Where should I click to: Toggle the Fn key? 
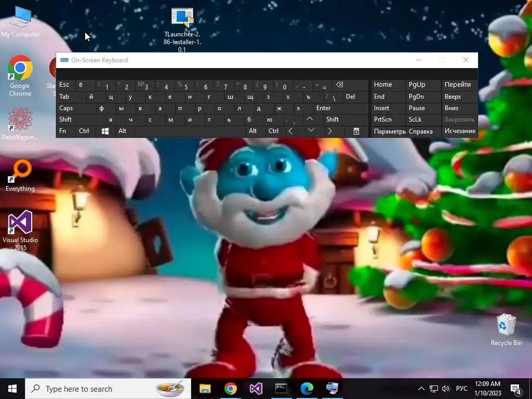pyautogui.click(x=66, y=131)
